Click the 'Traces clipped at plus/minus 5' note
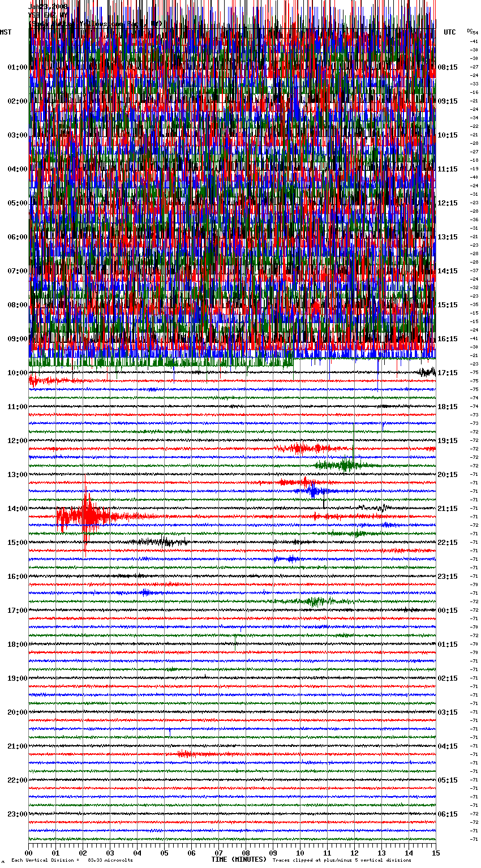The width and height of the screenshot is (481, 868). pyautogui.click(x=342, y=860)
